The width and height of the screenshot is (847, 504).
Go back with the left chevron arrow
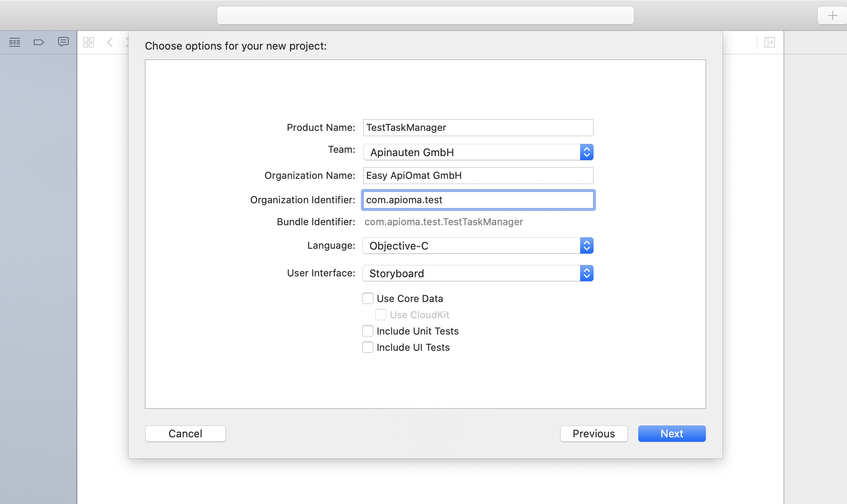point(110,42)
